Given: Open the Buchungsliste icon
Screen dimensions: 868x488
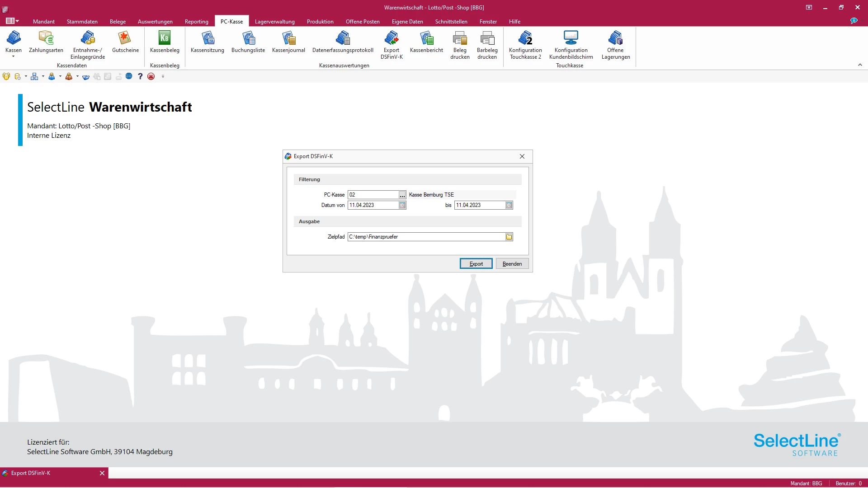Looking at the screenshot, I should (248, 42).
